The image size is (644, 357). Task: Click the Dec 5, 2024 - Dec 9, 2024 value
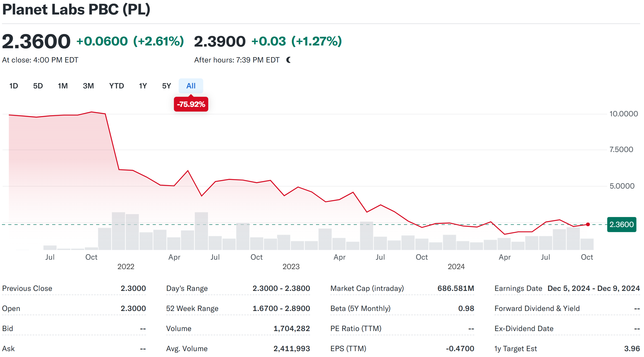tap(594, 288)
